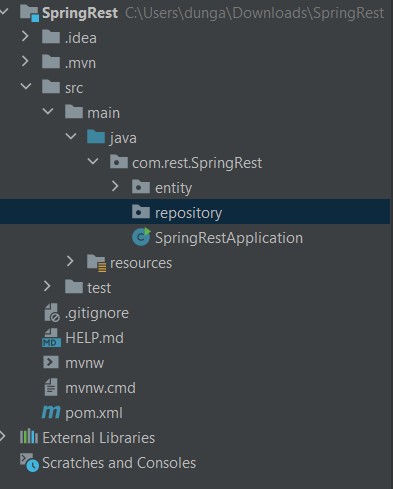Click the mvnw.cmd file icon
This screenshot has width=393, height=489.
point(51,387)
